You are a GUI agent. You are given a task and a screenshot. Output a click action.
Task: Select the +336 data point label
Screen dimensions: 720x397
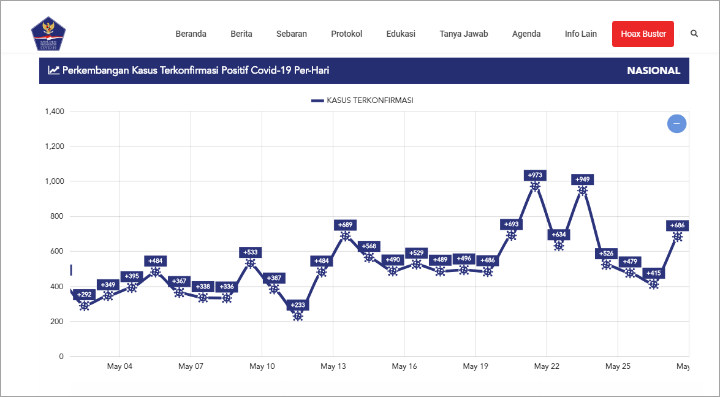tap(227, 287)
